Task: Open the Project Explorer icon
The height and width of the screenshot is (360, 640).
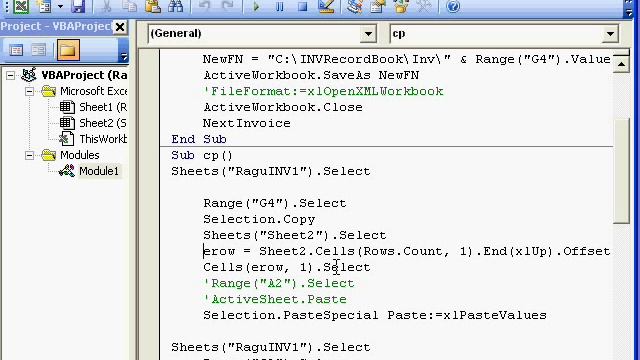Action: pos(354,7)
